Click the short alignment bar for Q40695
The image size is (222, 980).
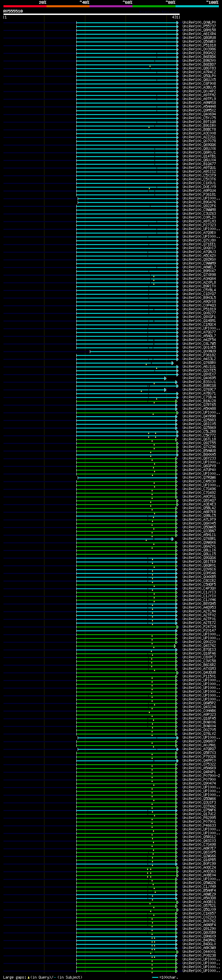[121, 378]
